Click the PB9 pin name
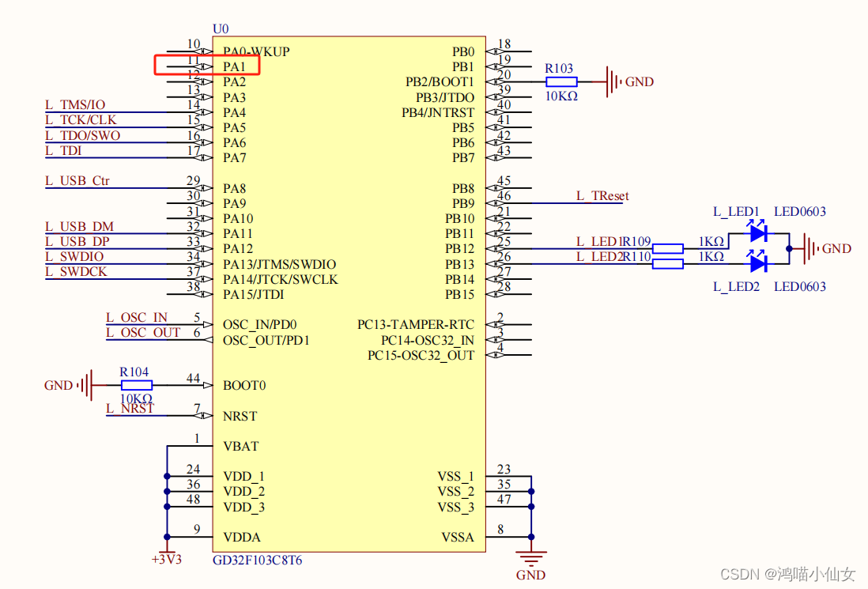868x589 pixels. tap(463, 204)
